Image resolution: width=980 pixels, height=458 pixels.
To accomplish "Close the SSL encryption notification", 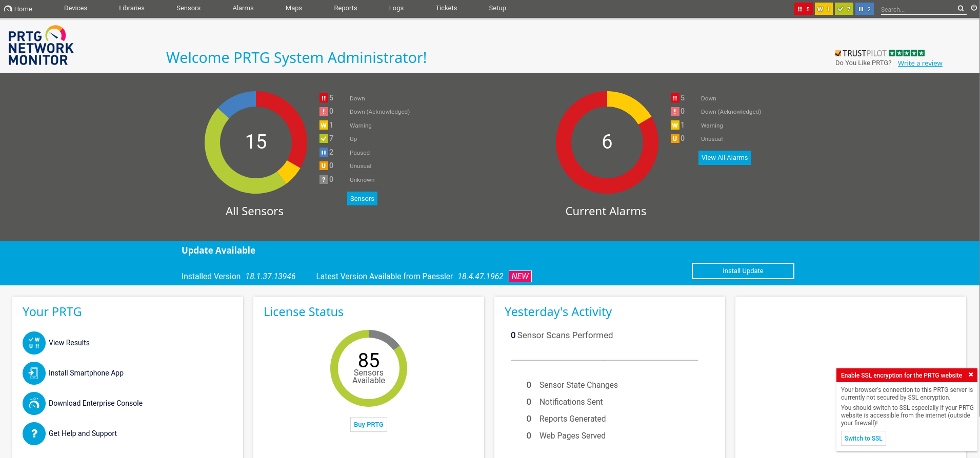I will tap(971, 375).
